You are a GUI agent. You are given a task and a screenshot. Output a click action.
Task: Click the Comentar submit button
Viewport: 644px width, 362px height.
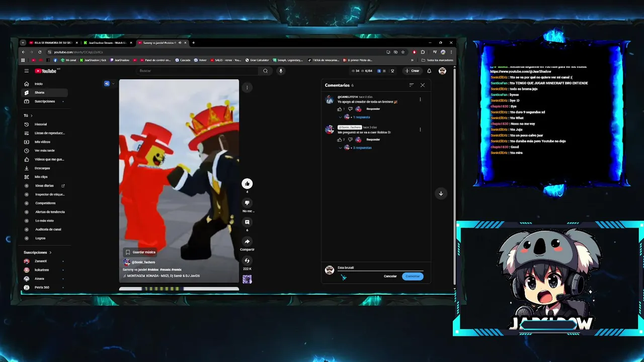(x=413, y=276)
